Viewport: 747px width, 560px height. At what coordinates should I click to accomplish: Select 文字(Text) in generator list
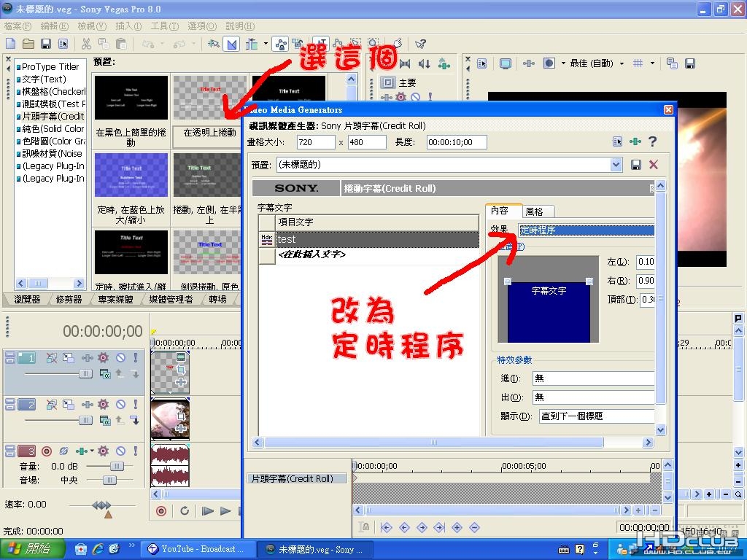tap(43, 79)
